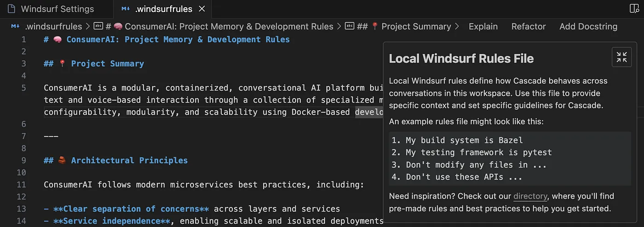This screenshot has width=644, height=227.
Task: Click line number 1 in the gutter
Action: pyautogui.click(x=23, y=40)
